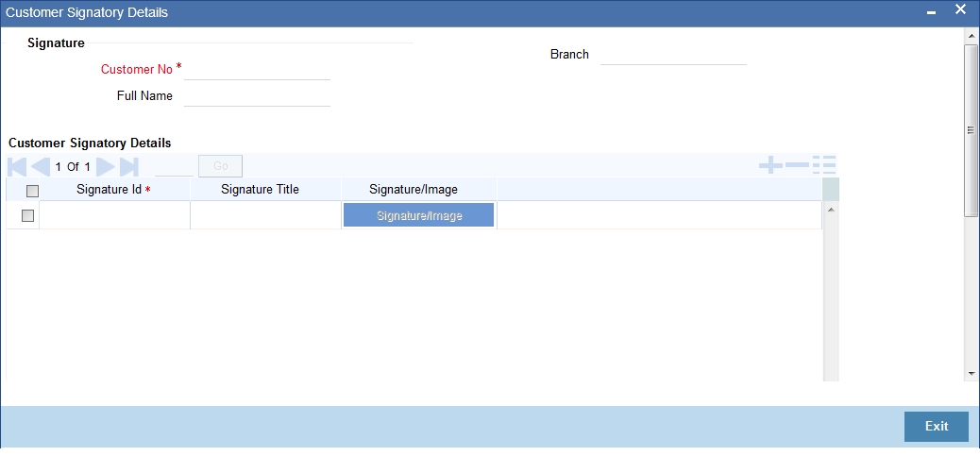
Task: Add a new signatory row with plus icon
Action: pyautogui.click(x=770, y=165)
